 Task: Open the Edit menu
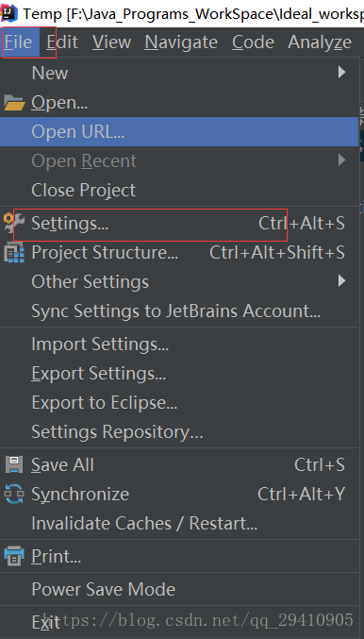coord(62,42)
